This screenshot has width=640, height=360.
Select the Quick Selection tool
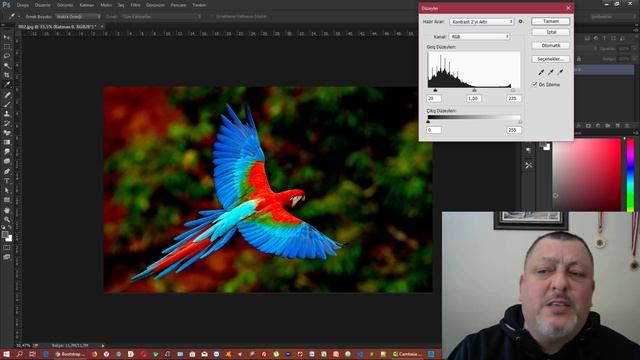pyautogui.click(x=7, y=65)
